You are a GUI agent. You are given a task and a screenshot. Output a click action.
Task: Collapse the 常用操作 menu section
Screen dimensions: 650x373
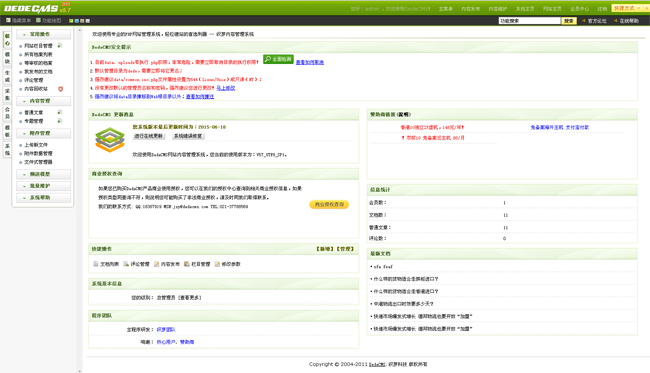tap(44, 34)
